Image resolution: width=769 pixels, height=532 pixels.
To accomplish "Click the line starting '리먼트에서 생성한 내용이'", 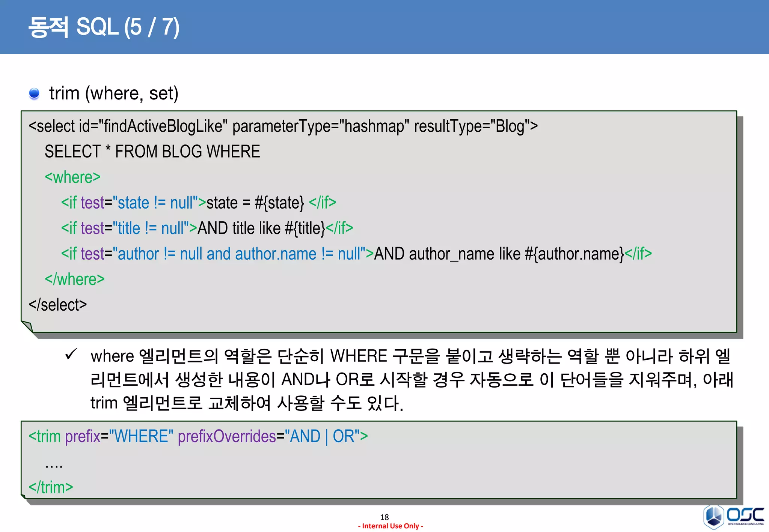I will click(x=412, y=379).
